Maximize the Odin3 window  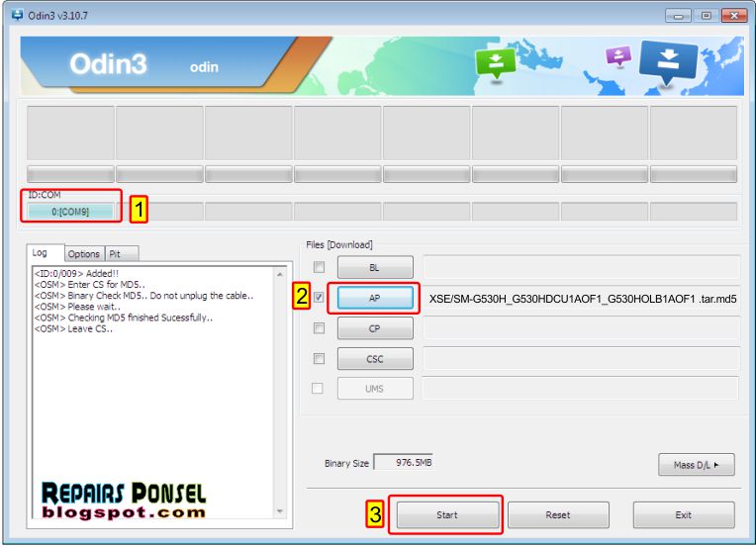coord(706,16)
